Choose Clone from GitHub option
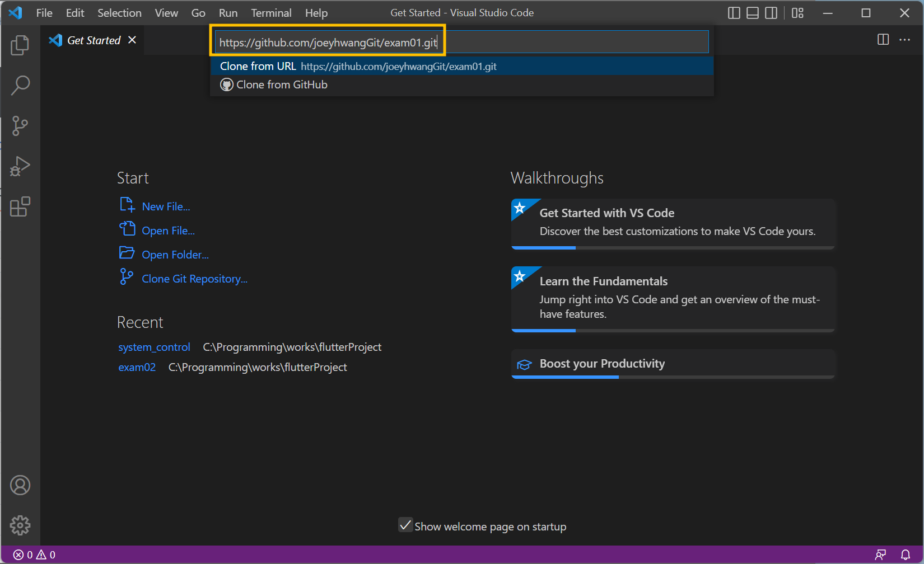The width and height of the screenshot is (924, 564). point(462,84)
